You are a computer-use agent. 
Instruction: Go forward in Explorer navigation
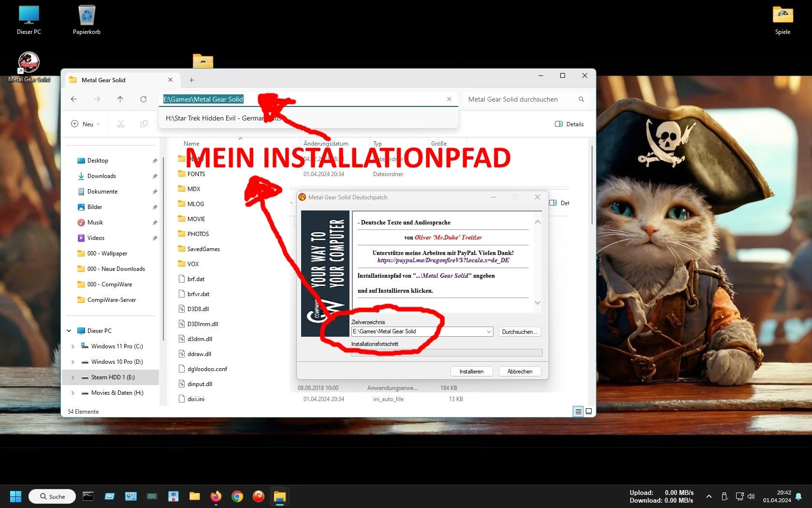97,99
